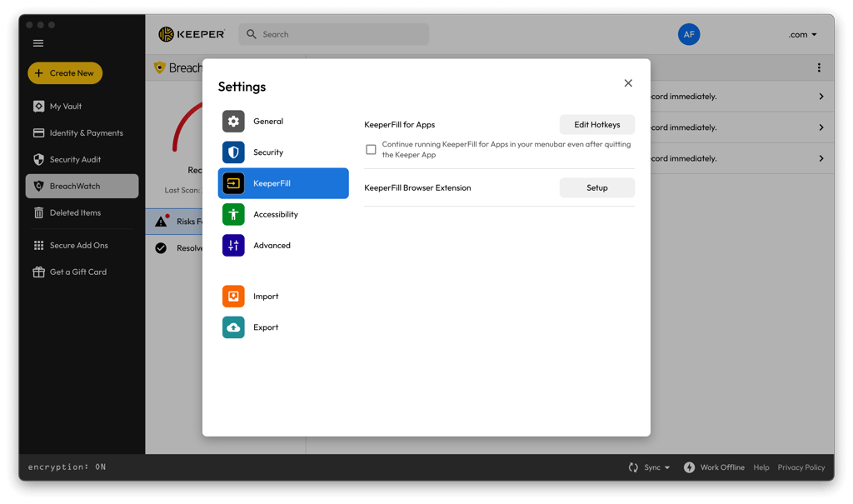Click the KeeperFill icon
Screen dimensions: 853x504
[x=233, y=183]
